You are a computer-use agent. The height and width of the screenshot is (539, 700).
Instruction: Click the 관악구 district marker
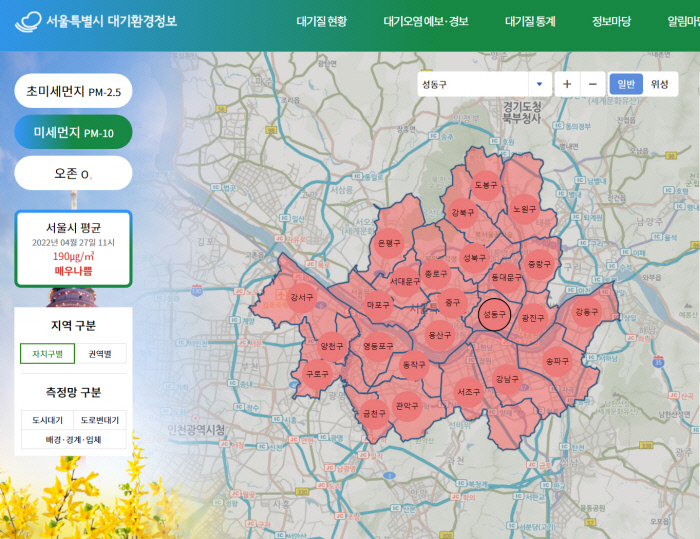[x=406, y=406]
